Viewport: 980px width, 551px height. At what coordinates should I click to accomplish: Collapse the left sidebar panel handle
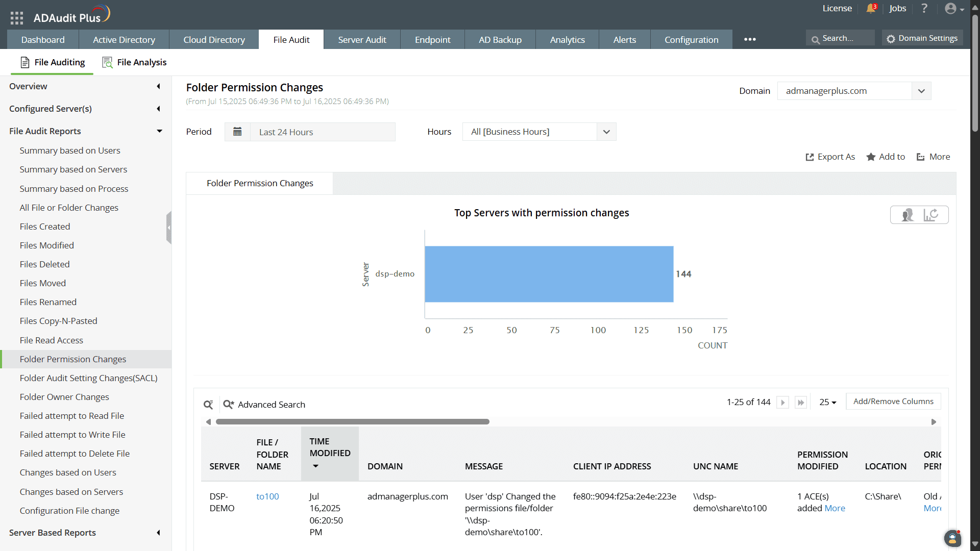pos(169,228)
